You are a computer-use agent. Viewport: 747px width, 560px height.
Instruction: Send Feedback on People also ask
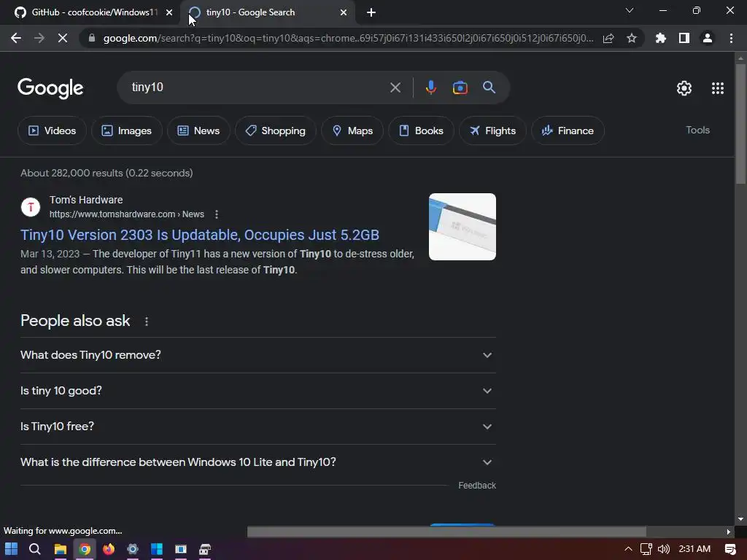click(477, 485)
